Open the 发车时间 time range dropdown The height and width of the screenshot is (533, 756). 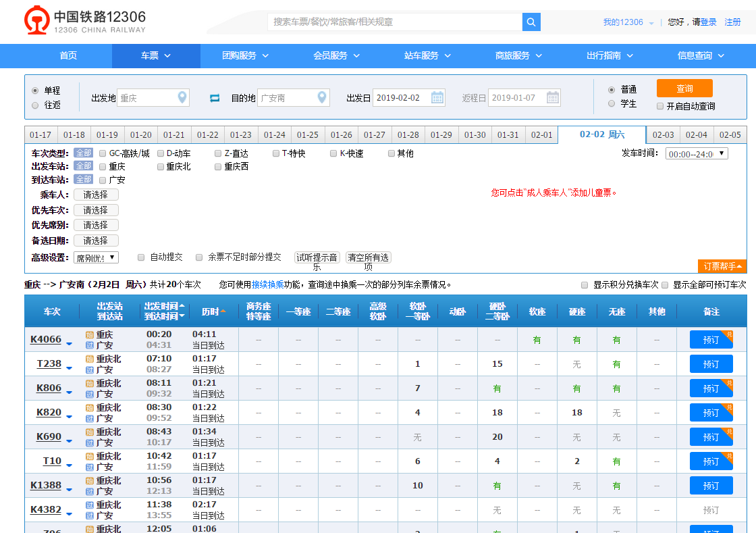[696, 153]
